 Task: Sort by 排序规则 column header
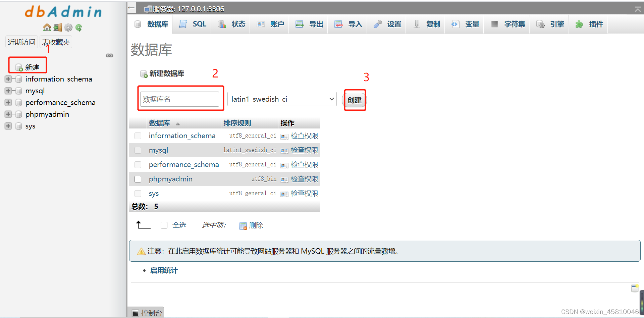[x=237, y=123]
